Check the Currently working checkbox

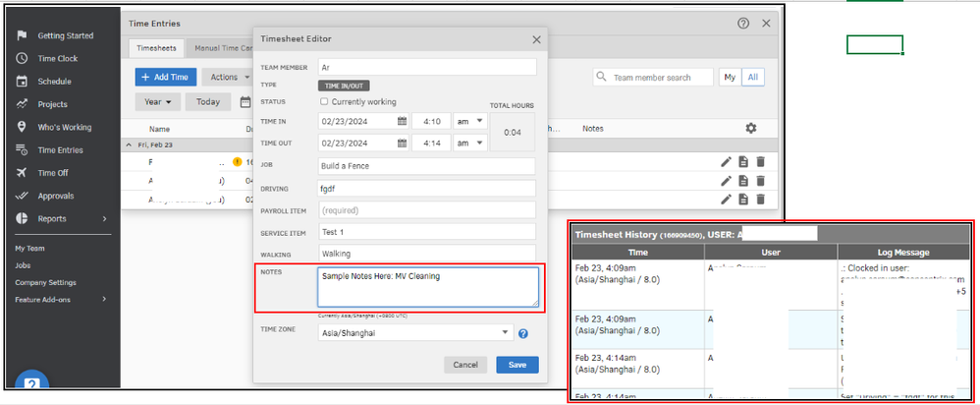pos(324,101)
